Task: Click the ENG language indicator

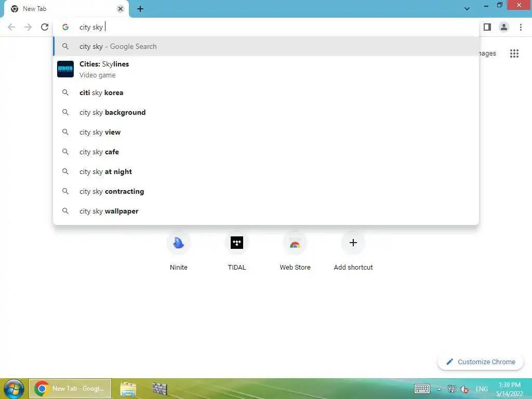Action: (482, 389)
